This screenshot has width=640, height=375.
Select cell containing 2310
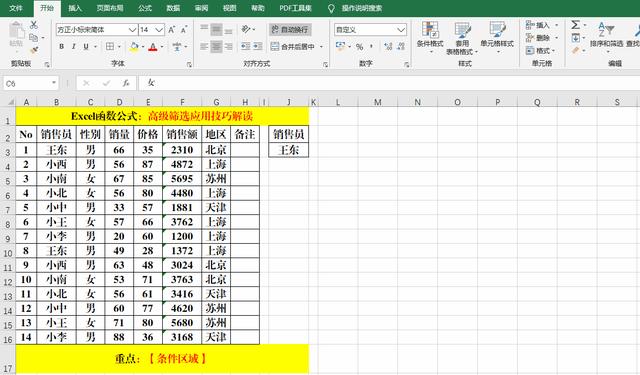point(182,150)
